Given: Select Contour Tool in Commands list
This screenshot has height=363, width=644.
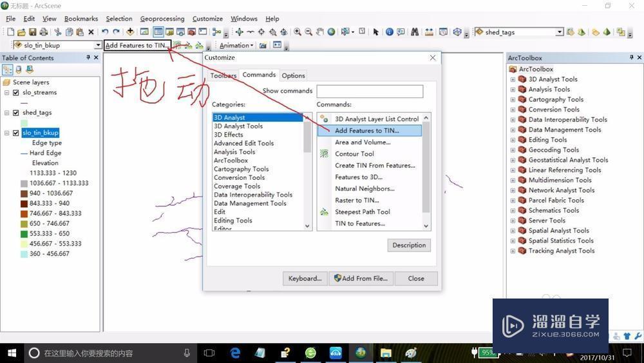Looking at the screenshot, I should click(354, 153).
